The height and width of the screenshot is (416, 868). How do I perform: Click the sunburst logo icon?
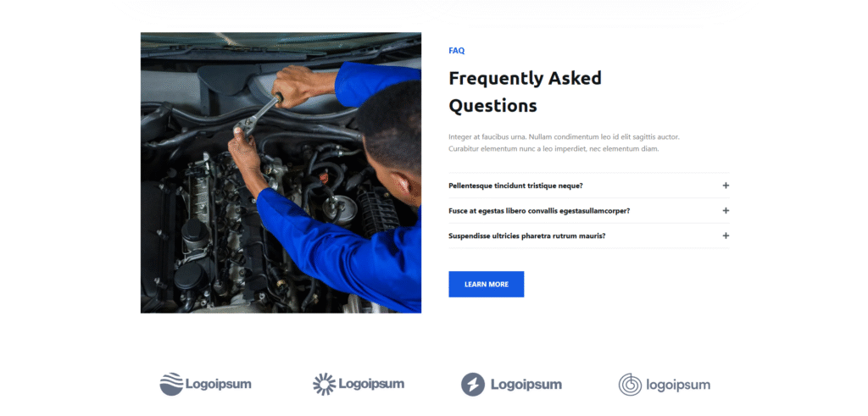pyautogui.click(x=325, y=384)
